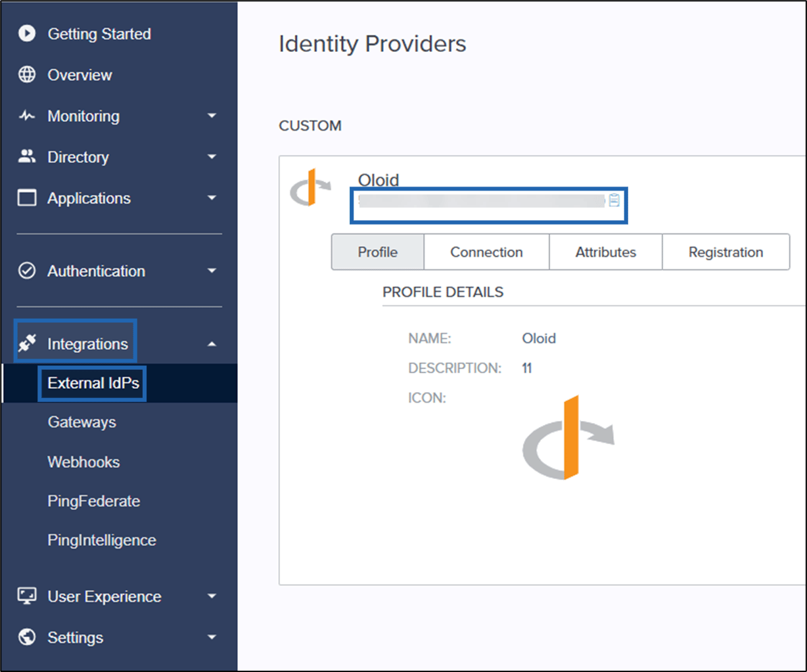Click the Getting Started play icon
The image size is (807, 672).
(27, 34)
